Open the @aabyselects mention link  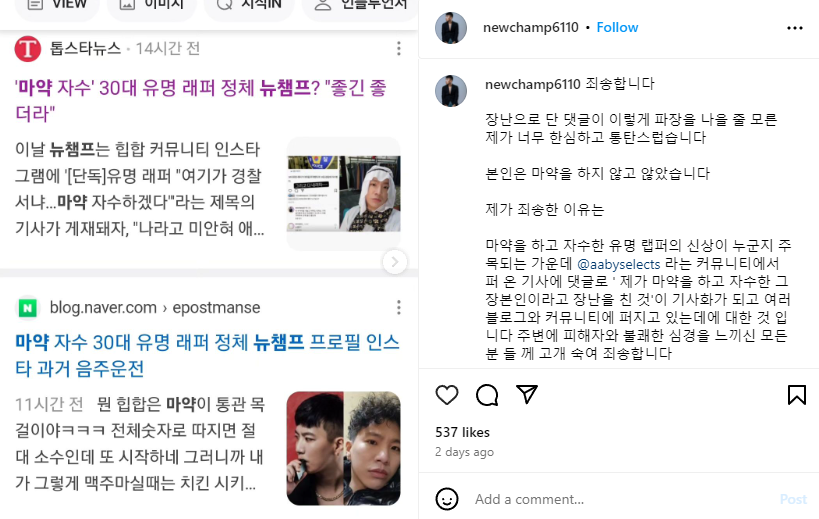click(618, 264)
